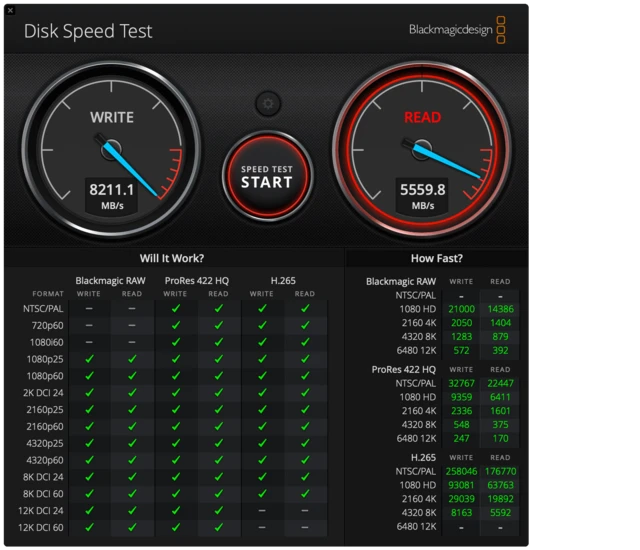Click H.265 read checkmark for 2K DCI 24

pos(305,393)
